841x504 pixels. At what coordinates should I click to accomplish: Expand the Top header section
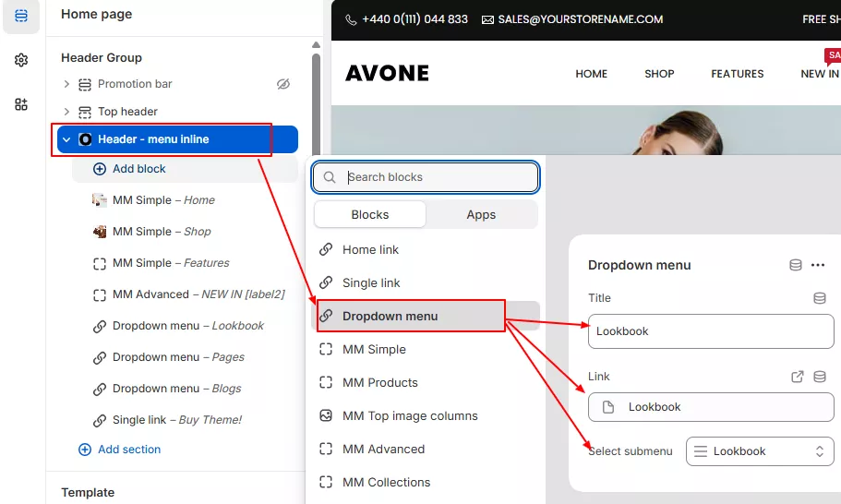(x=66, y=112)
